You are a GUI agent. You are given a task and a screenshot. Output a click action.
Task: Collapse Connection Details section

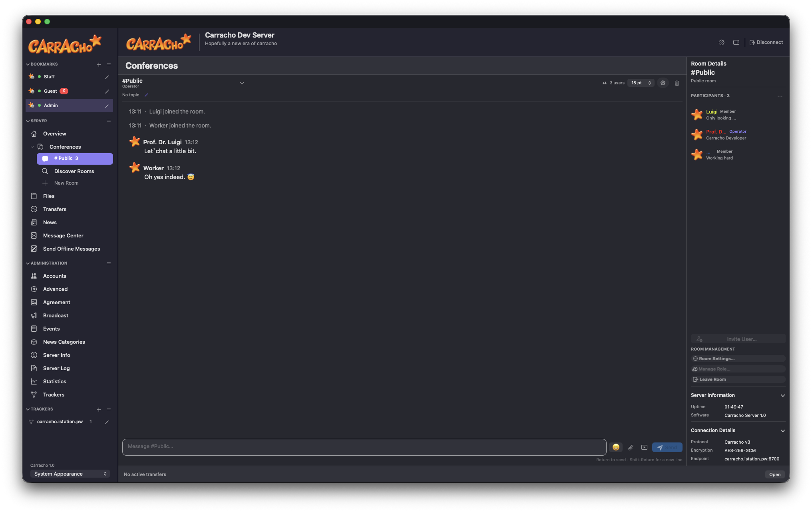click(782, 430)
